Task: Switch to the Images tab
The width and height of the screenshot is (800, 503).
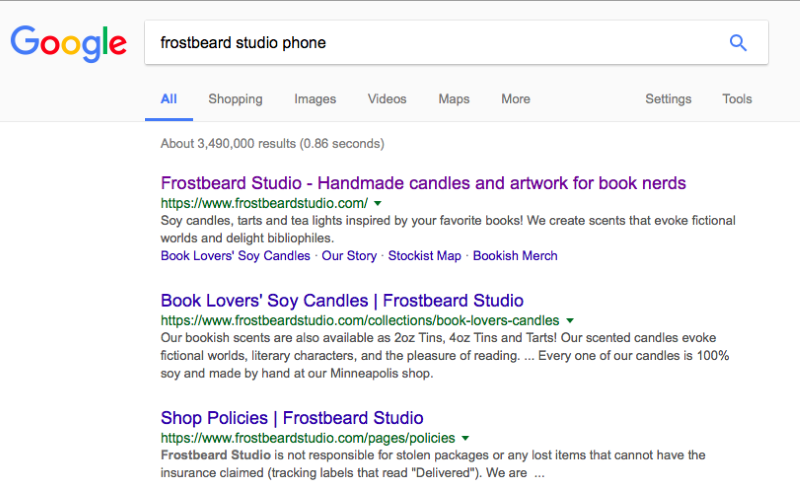Action: click(x=315, y=99)
